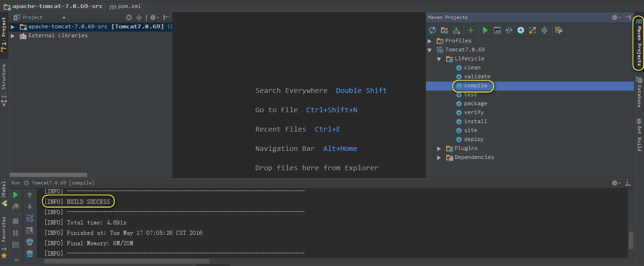The image size is (644, 266).
Task: Toggle soft wraps in console
Action: [x=30, y=218]
